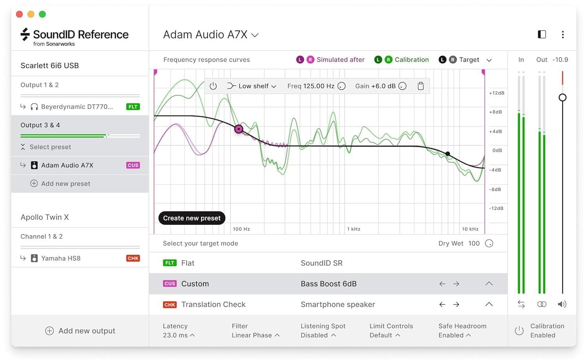Click the Select preset collapse arrows icon

[x=23, y=147]
